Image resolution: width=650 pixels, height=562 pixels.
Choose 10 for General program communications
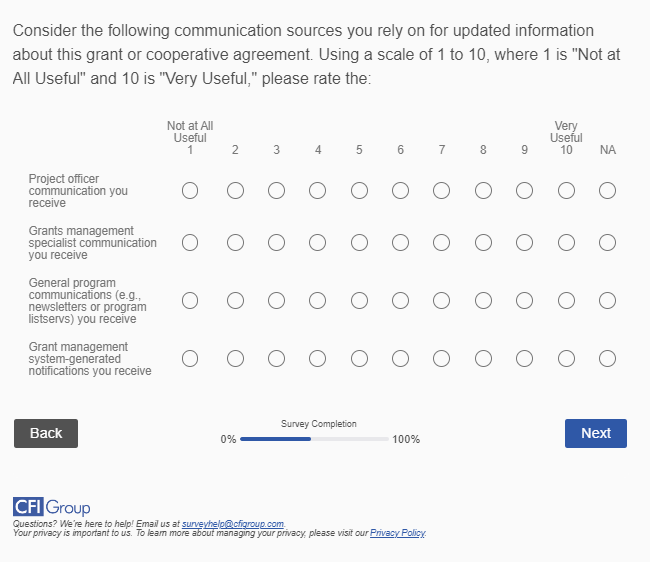coord(566,300)
